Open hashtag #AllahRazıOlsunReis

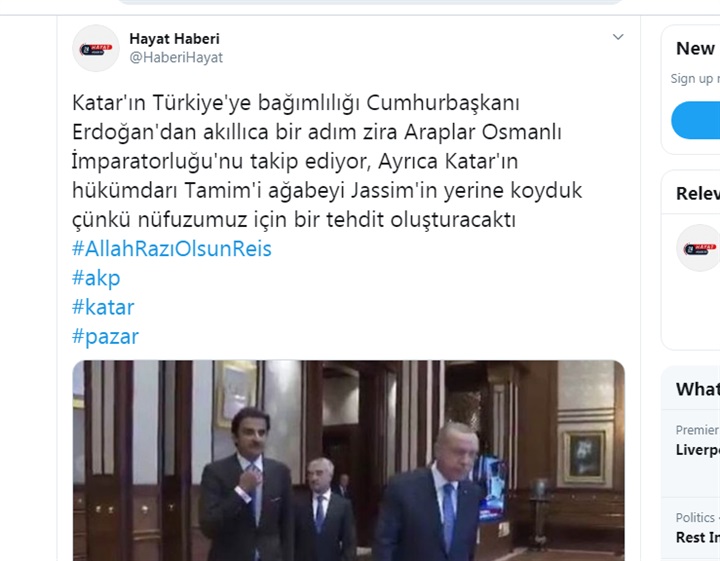point(172,248)
